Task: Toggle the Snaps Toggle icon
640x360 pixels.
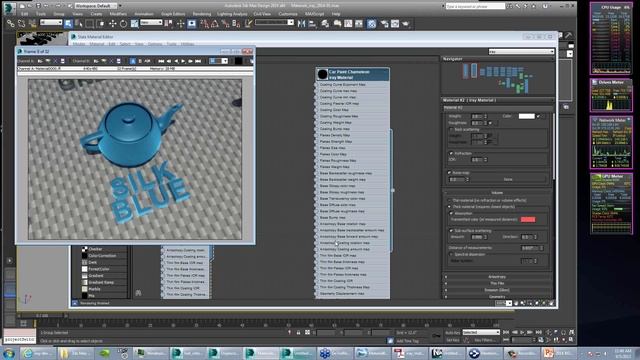Action: pyautogui.click(x=204, y=24)
